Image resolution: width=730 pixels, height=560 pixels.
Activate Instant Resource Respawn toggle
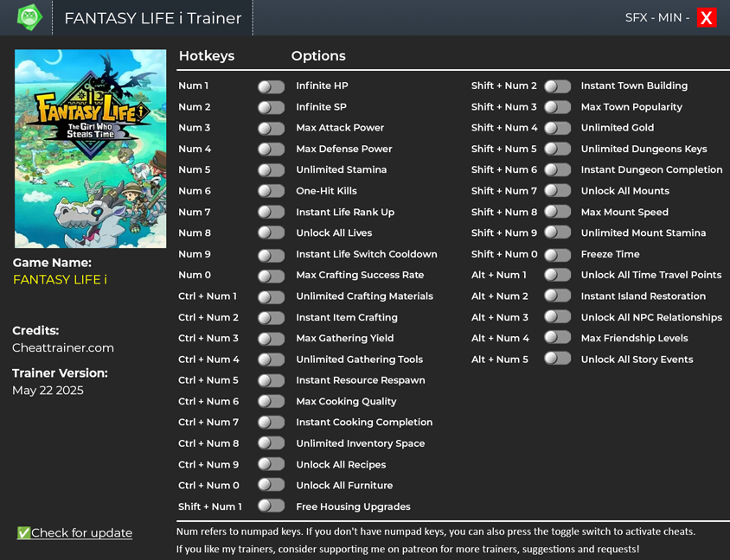271,381
